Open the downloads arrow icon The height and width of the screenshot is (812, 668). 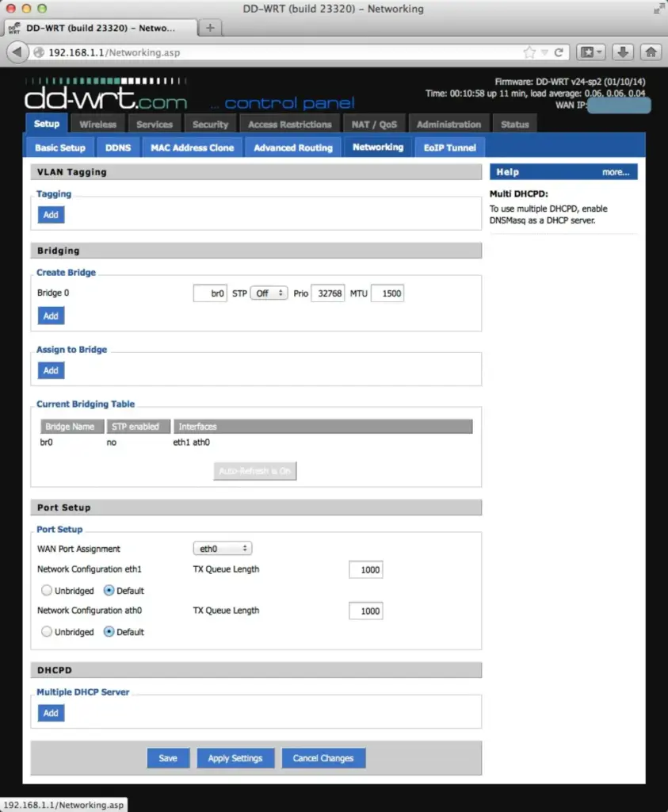tap(624, 52)
